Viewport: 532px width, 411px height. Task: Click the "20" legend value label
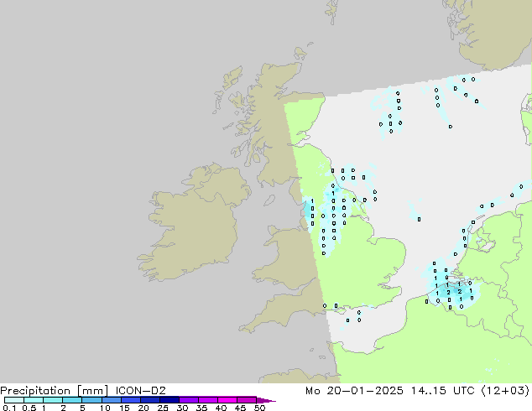click(143, 408)
